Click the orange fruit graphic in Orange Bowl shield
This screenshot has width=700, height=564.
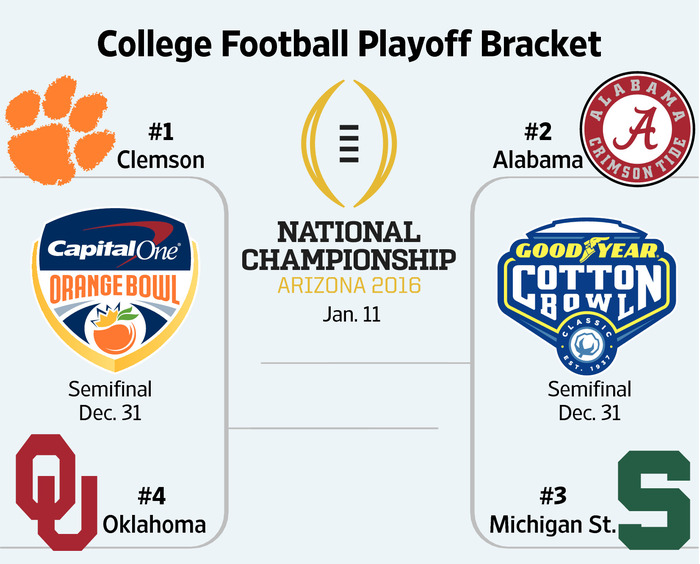(115, 330)
